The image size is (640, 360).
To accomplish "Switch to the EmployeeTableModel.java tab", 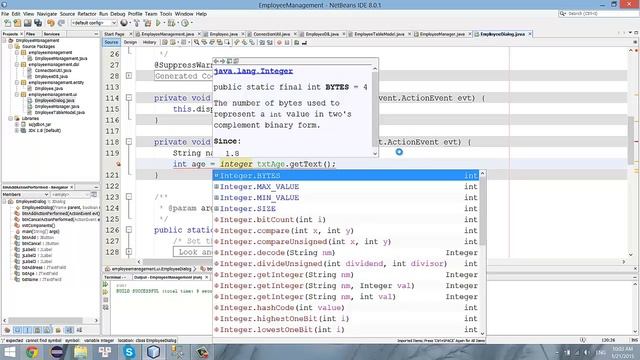I will click(x=380, y=34).
